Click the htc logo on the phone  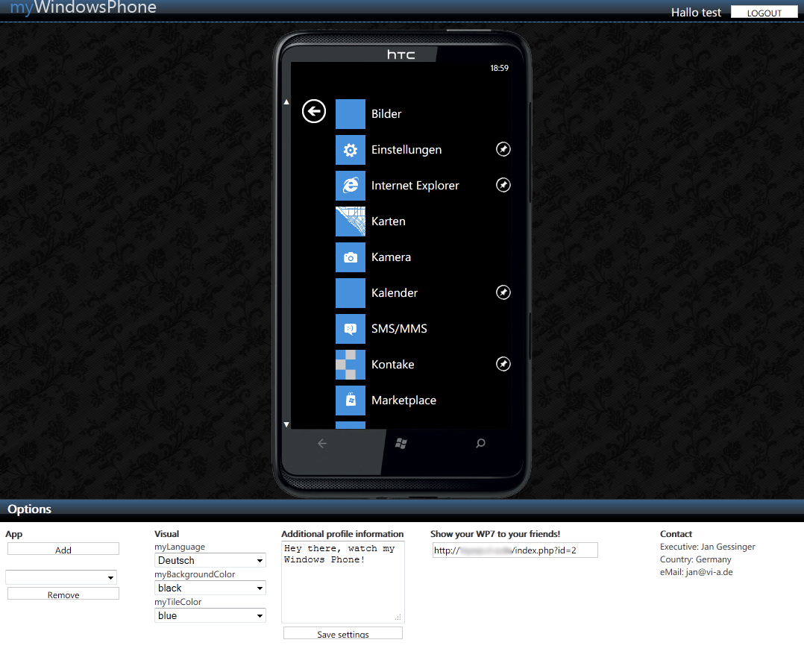pyautogui.click(x=401, y=55)
